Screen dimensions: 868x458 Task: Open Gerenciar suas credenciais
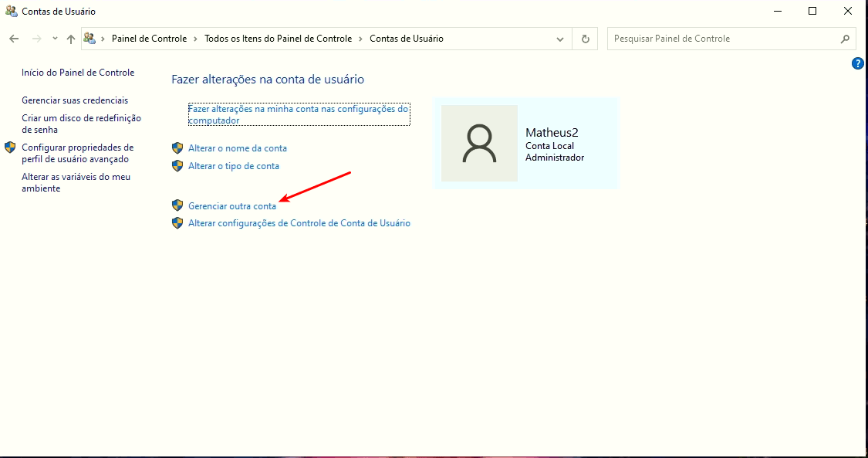tap(75, 100)
